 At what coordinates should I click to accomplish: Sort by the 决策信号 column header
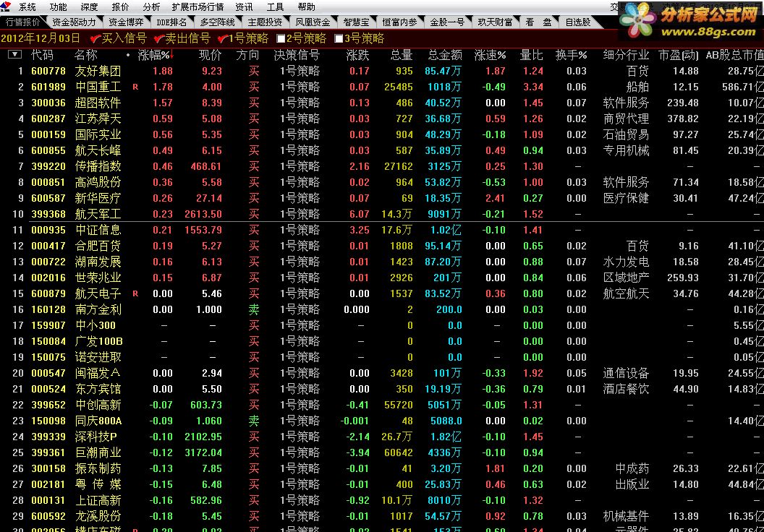coord(297,55)
